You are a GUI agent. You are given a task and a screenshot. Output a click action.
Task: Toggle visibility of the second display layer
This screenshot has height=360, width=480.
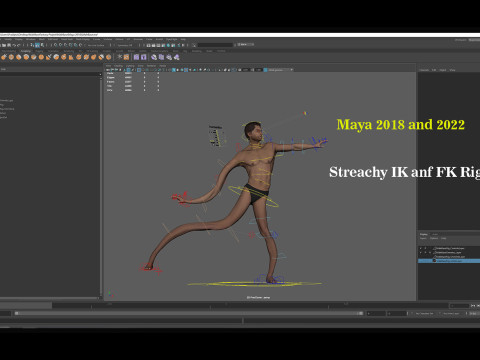[x=421, y=252]
